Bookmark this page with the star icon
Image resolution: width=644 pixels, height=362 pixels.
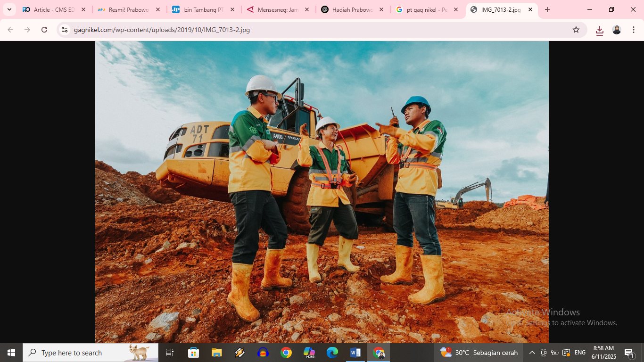[576, 30]
